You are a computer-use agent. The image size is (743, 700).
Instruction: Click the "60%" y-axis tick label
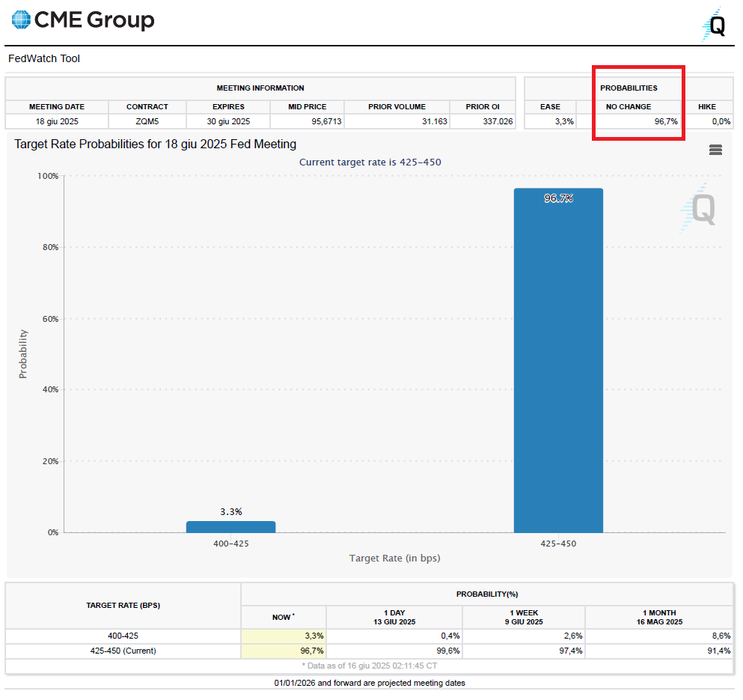tap(50, 319)
